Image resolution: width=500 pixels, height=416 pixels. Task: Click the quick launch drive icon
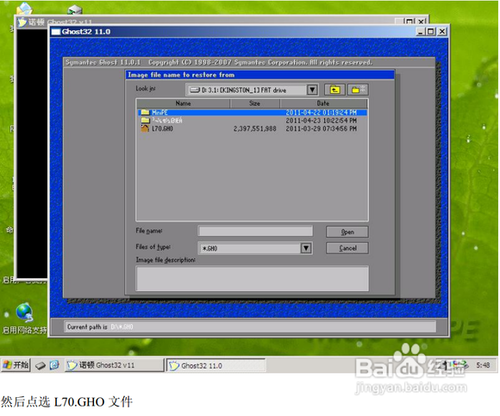click(40, 366)
